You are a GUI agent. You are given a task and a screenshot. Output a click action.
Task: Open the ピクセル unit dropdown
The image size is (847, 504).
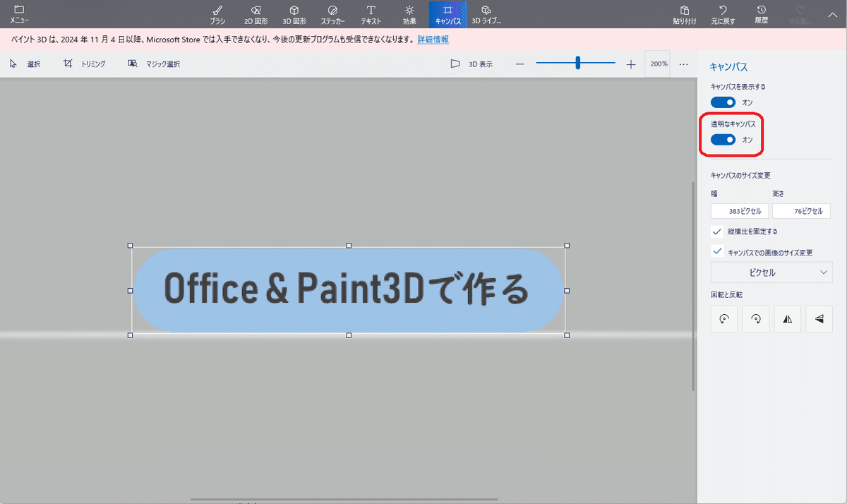tap(771, 272)
